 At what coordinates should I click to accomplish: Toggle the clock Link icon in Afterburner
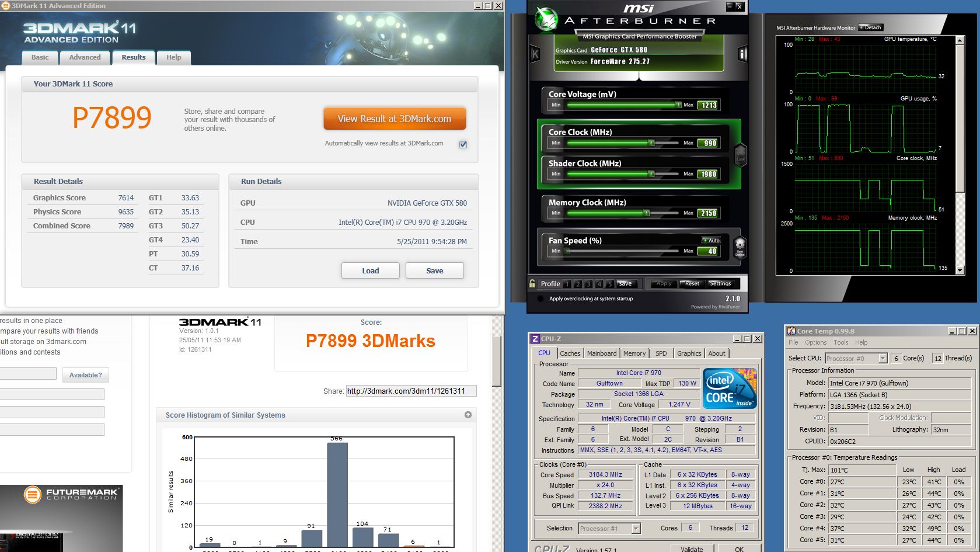click(740, 155)
